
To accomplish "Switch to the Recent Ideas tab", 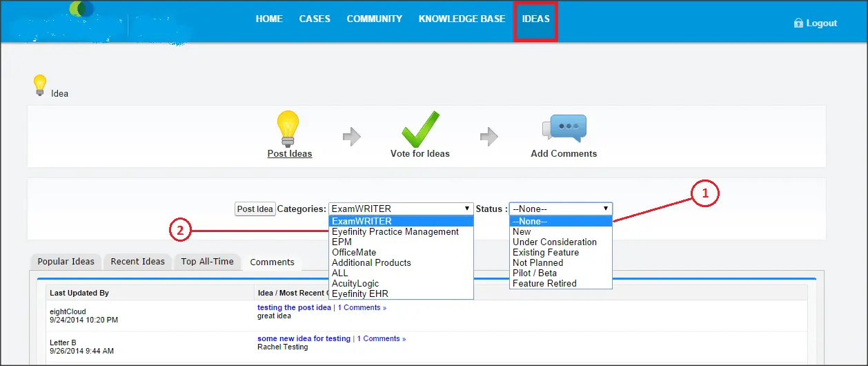I will [138, 262].
